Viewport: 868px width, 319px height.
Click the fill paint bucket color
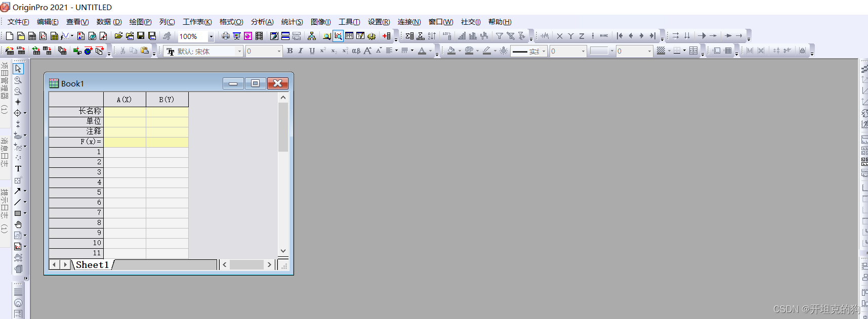[451, 51]
